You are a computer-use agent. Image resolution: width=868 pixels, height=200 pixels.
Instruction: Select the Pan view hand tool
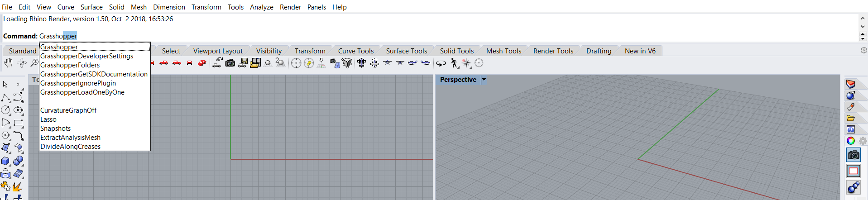tap(8, 63)
